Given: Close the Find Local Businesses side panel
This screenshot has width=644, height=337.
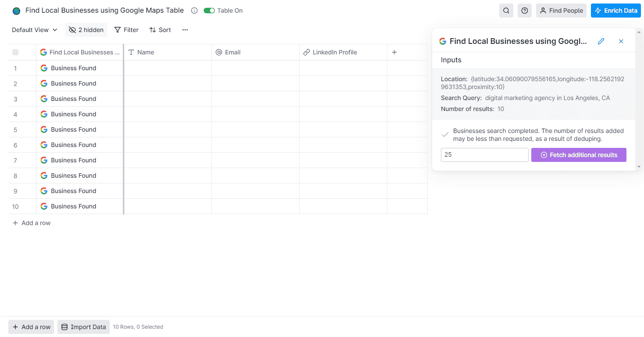Looking at the screenshot, I should (621, 41).
